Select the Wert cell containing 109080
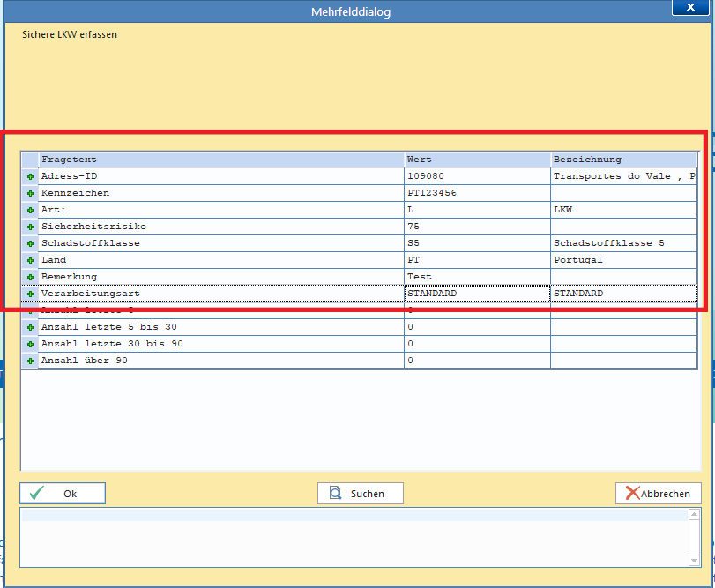This screenshot has width=715, height=588. tap(478, 176)
